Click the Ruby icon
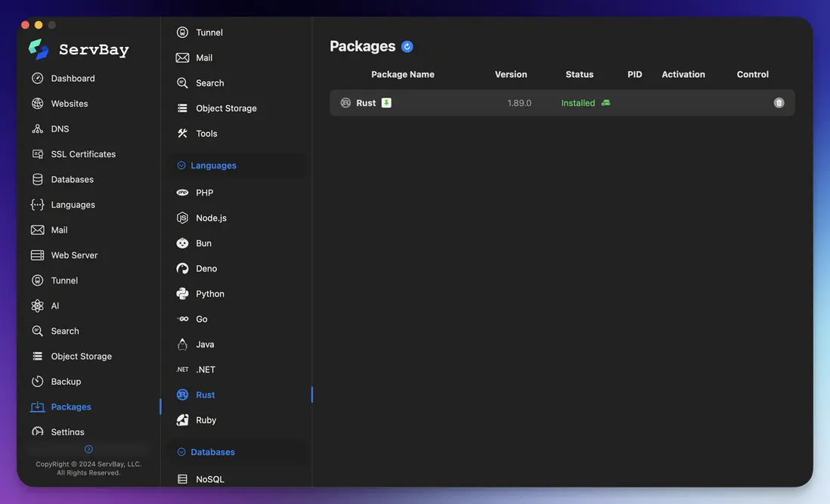Screen dimensions: 830x504 [183, 420]
